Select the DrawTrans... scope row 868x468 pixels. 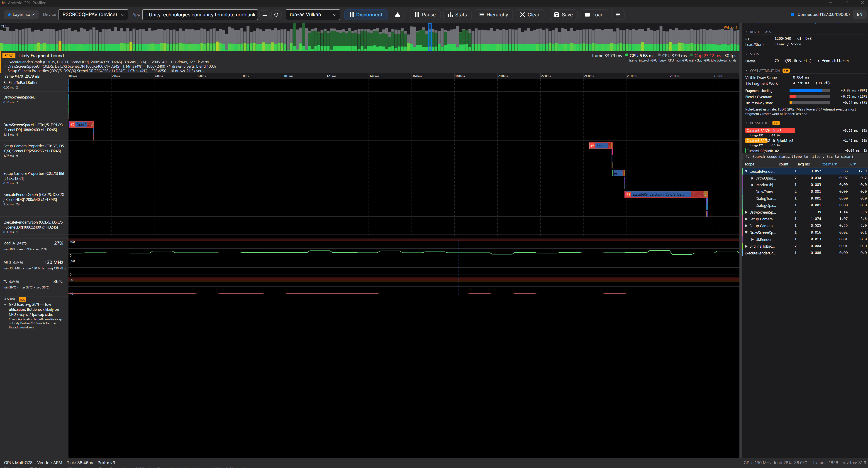click(x=805, y=192)
